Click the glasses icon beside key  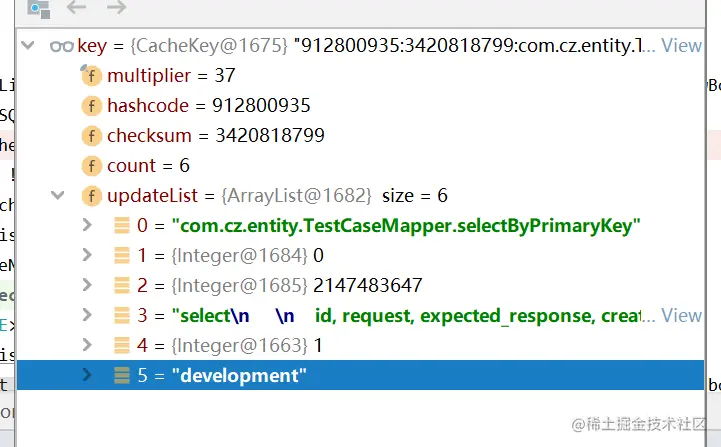61,46
